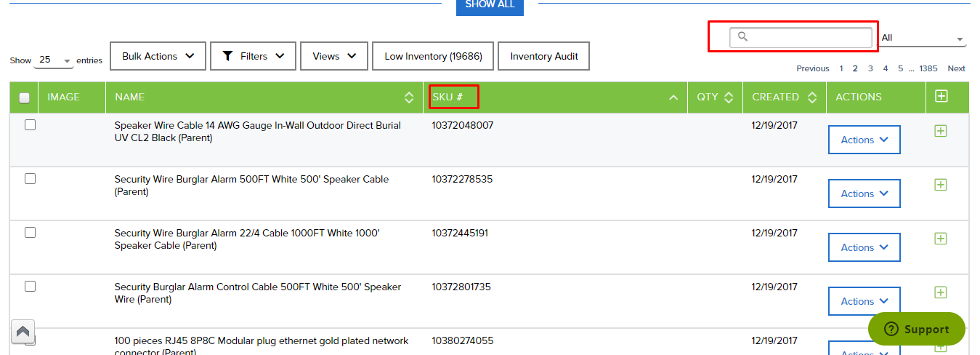Check the Security Wire 22/4 Cable row

pos(30,233)
